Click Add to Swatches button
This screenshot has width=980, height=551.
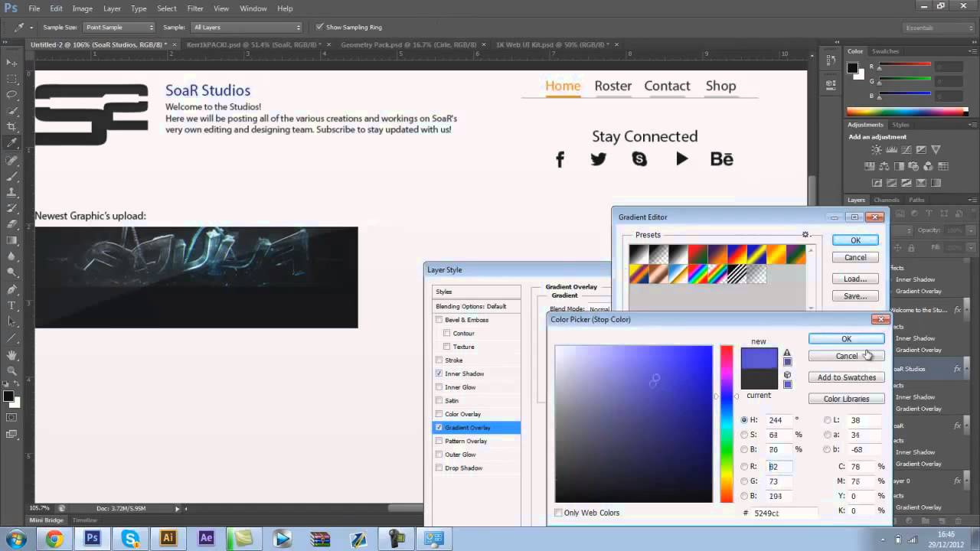point(846,377)
